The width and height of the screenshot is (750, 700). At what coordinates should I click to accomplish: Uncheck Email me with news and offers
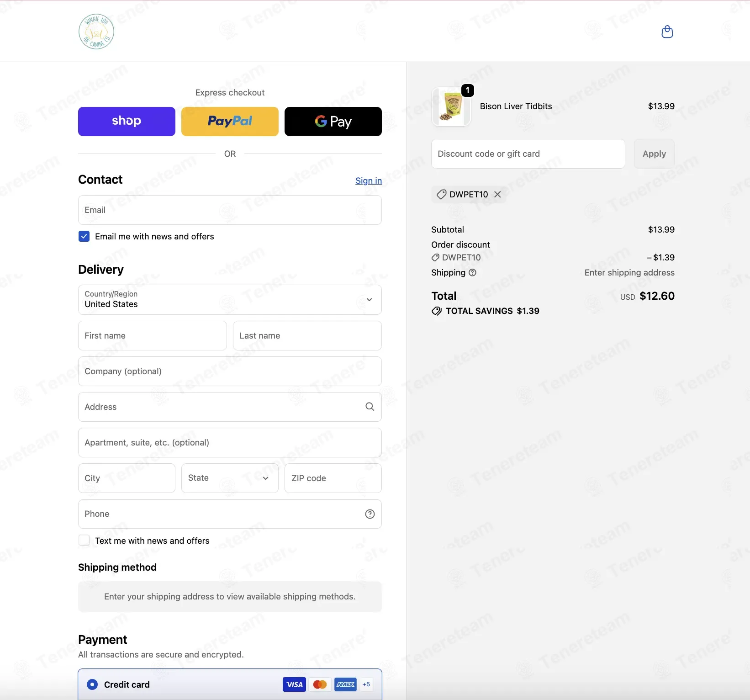pyautogui.click(x=84, y=236)
